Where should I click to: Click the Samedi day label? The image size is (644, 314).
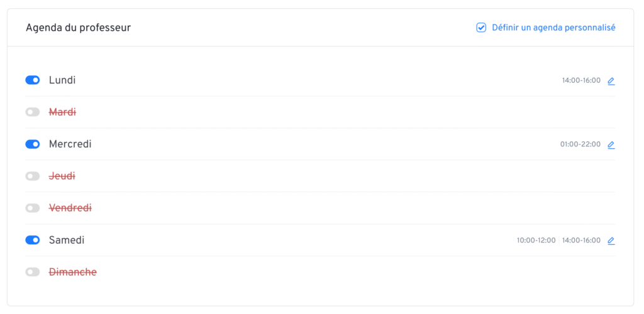pos(67,240)
